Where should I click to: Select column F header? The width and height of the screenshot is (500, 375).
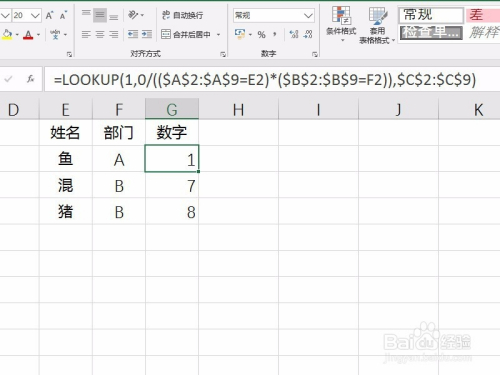119,110
